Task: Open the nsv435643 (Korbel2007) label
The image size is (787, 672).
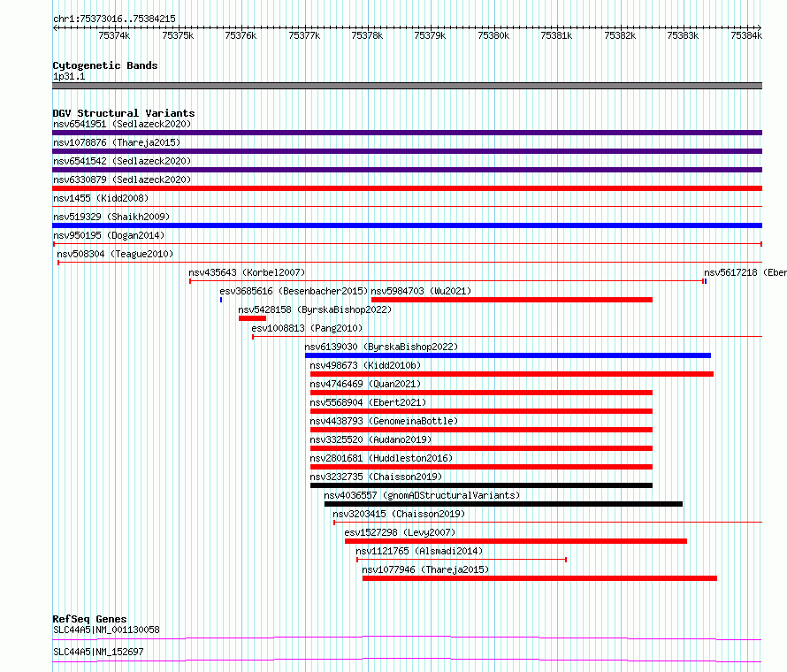Action: pyautogui.click(x=247, y=272)
